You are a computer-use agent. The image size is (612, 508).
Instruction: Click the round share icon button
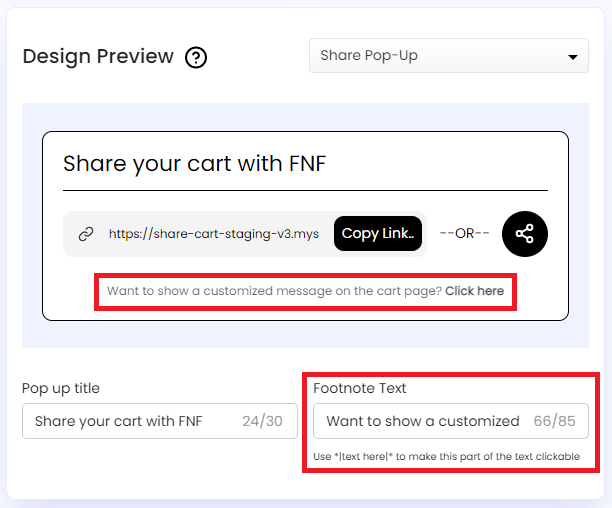[x=525, y=234]
